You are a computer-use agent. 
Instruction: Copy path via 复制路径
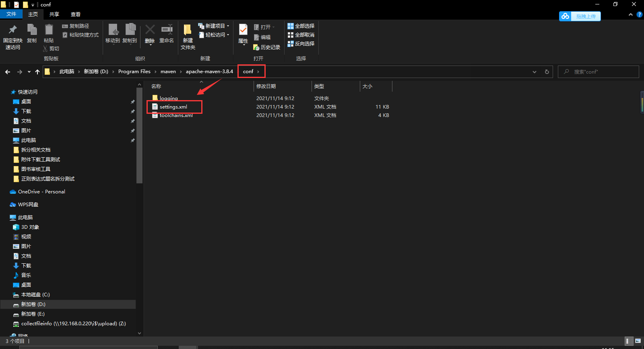pos(76,26)
